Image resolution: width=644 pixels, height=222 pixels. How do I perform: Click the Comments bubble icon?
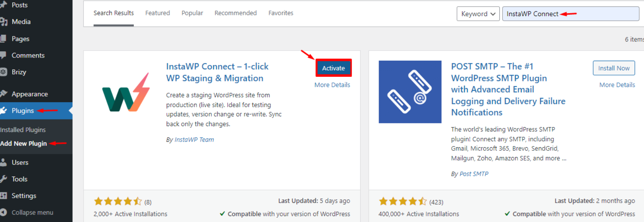pyautogui.click(x=4, y=55)
